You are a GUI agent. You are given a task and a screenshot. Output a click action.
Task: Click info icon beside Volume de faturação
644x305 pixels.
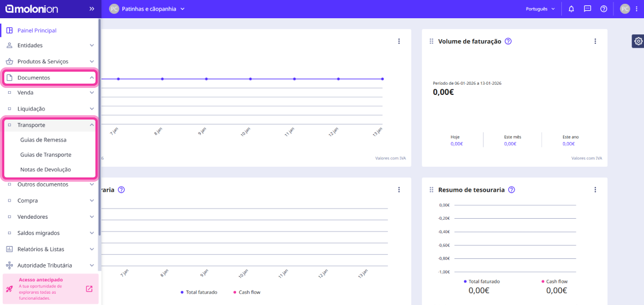tap(508, 41)
